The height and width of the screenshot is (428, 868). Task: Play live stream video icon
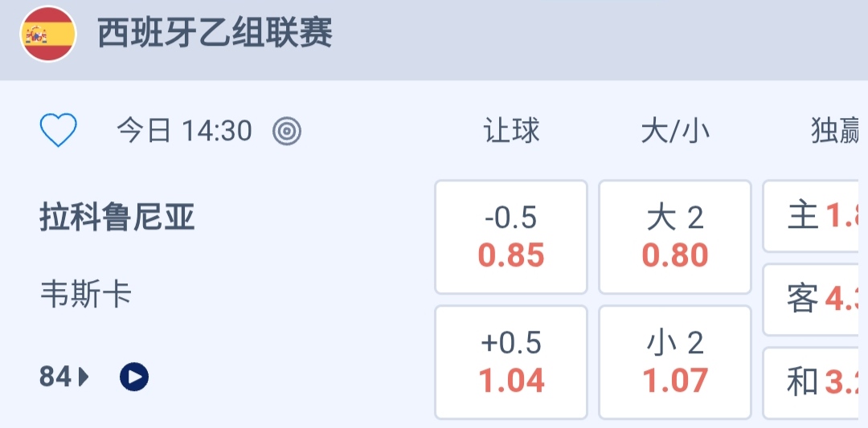[134, 376]
